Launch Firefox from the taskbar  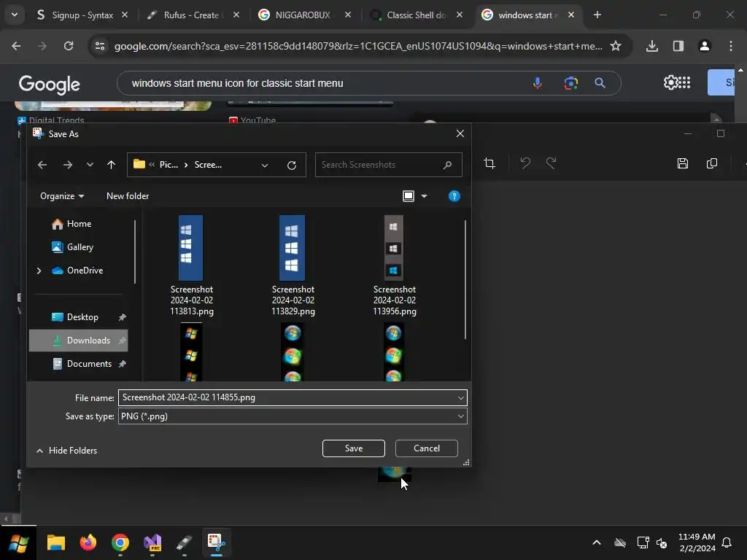(88, 542)
